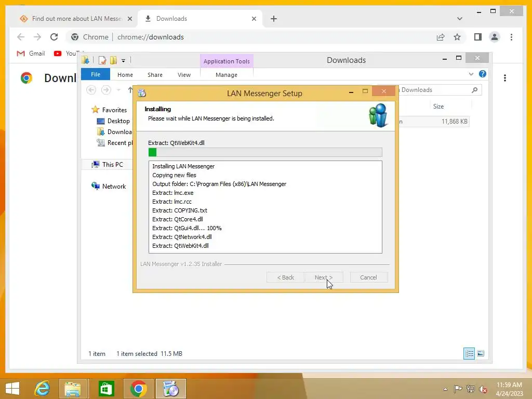Open the Windows Store taskbar icon
This screenshot has height=399, width=532.
[106, 389]
